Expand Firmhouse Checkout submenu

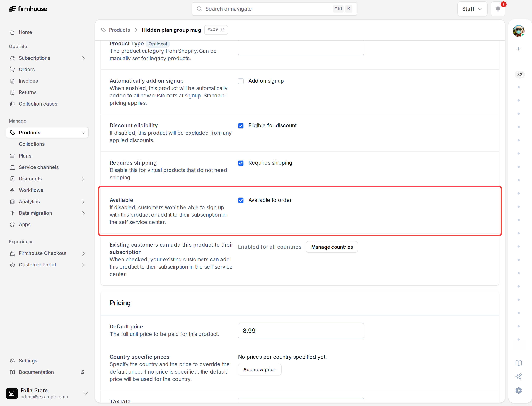83,253
